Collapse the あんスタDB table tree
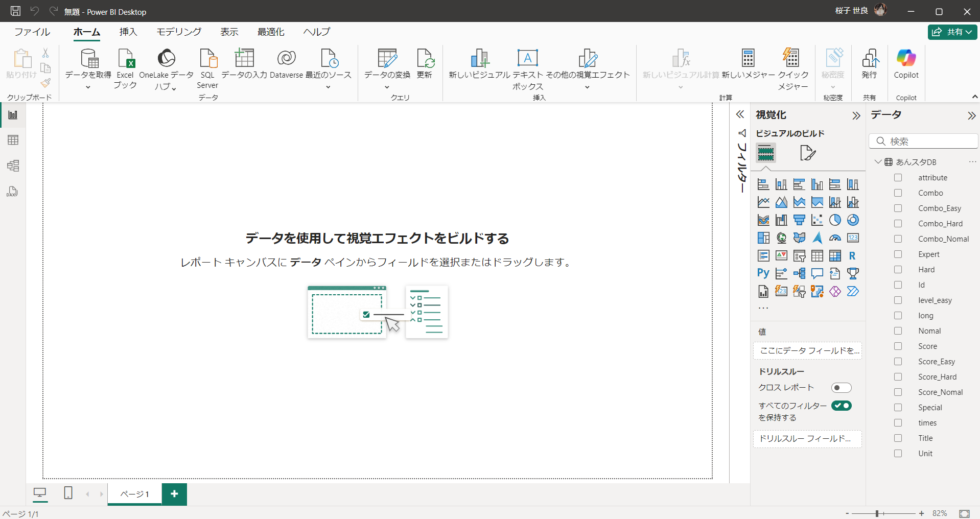 click(878, 162)
